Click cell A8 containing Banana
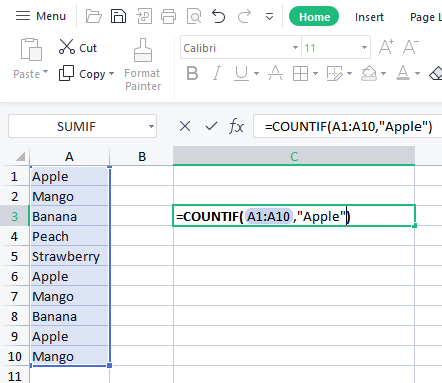The image size is (442, 383). tap(69, 316)
